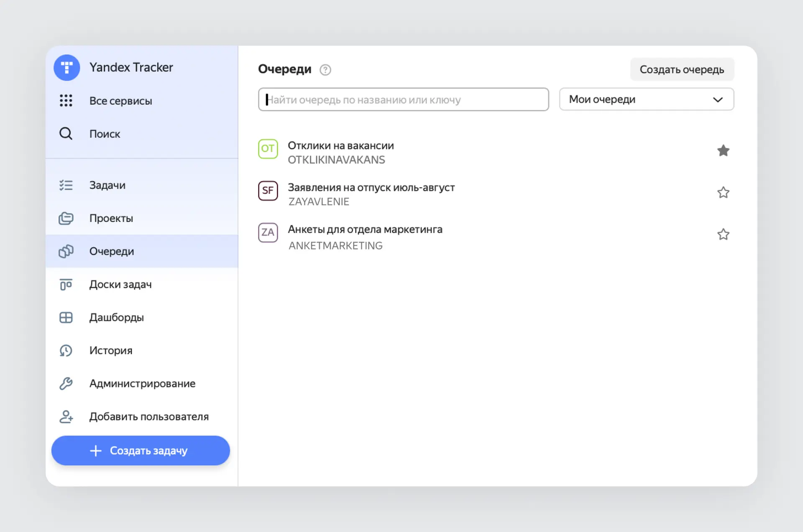This screenshot has width=803, height=532.
Task: Click the Projects folder icon
Action: click(66, 218)
